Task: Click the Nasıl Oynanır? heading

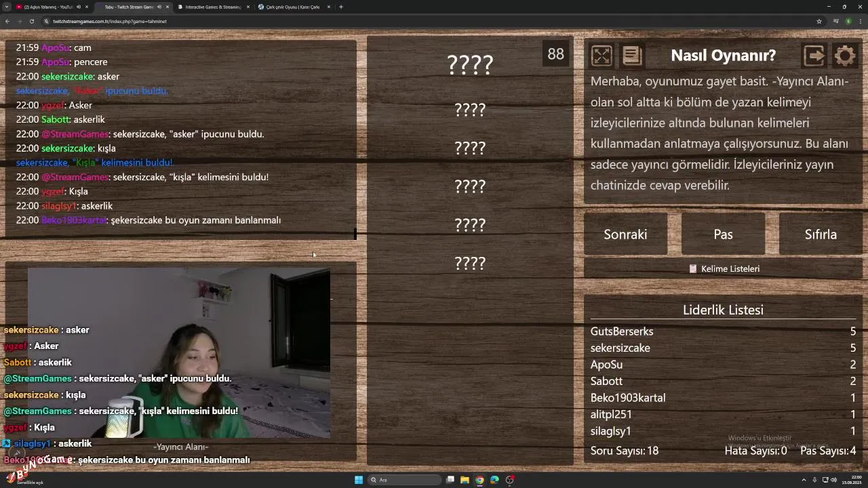Action: [723, 56]
